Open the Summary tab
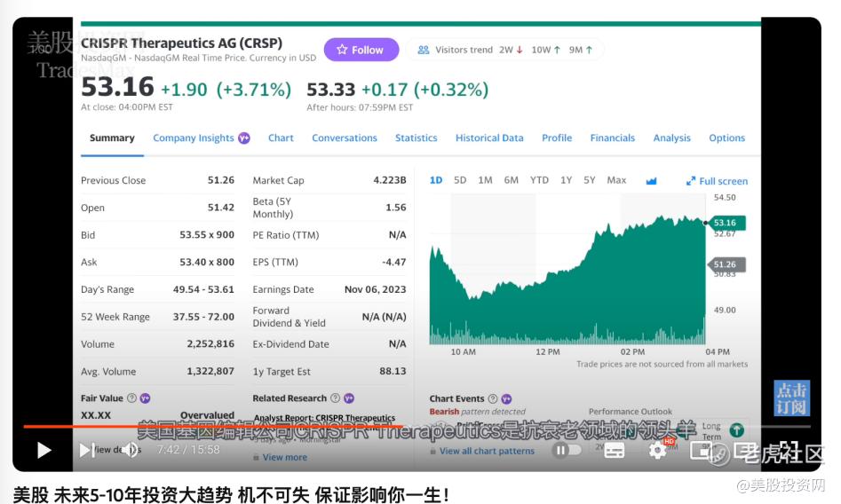The height and width of the screenshot is (504, 841). pos(112,138)
